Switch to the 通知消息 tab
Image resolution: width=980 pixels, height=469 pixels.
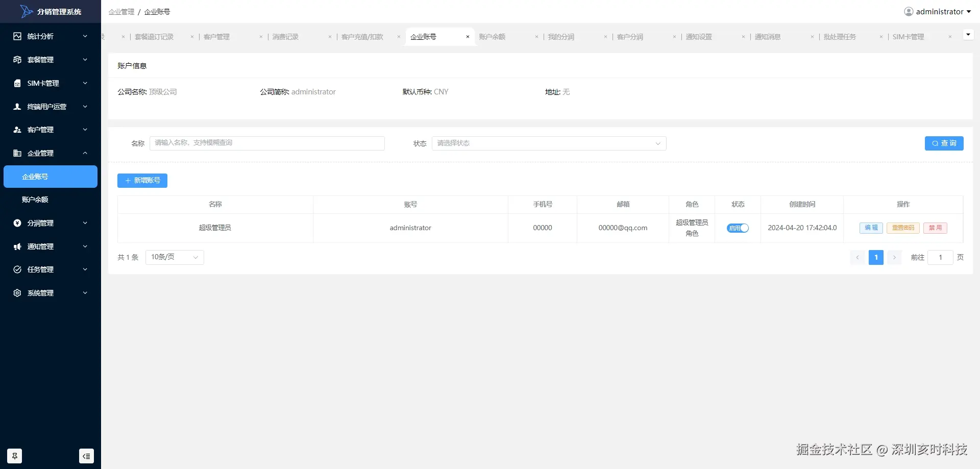768,37
